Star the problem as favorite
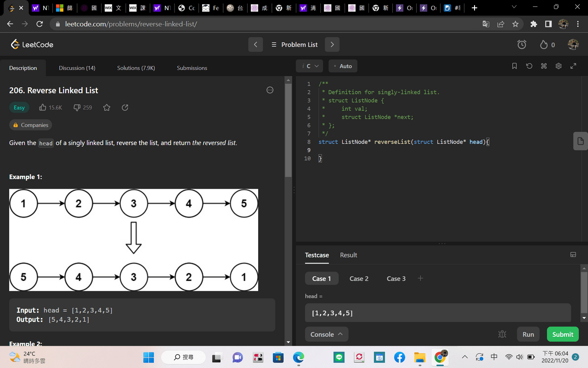 coord(107,108)
